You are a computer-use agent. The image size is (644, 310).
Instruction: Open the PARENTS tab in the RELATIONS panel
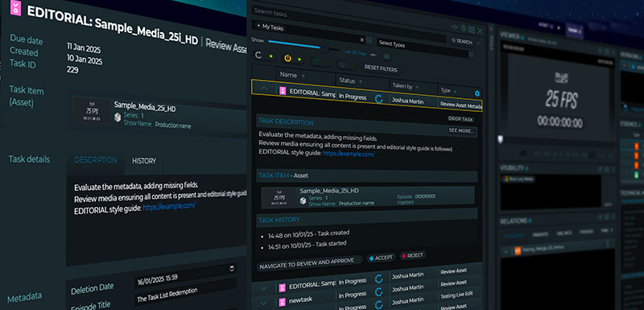[x=540, y=234]
